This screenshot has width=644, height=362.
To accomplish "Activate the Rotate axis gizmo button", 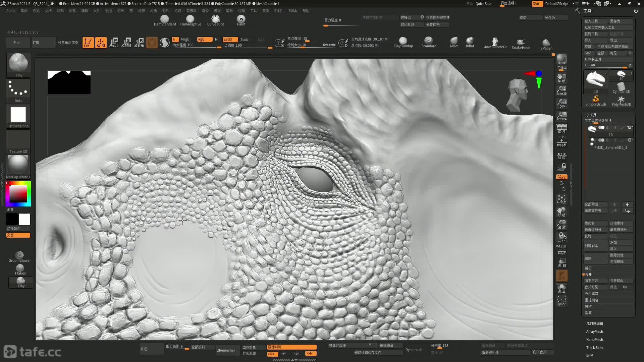I will coord(139,43).
